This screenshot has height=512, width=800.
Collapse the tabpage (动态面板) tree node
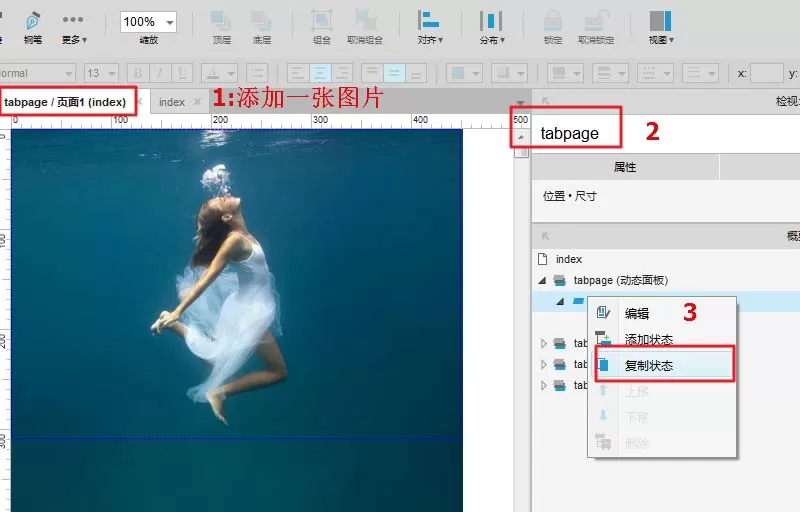(542, 280)
